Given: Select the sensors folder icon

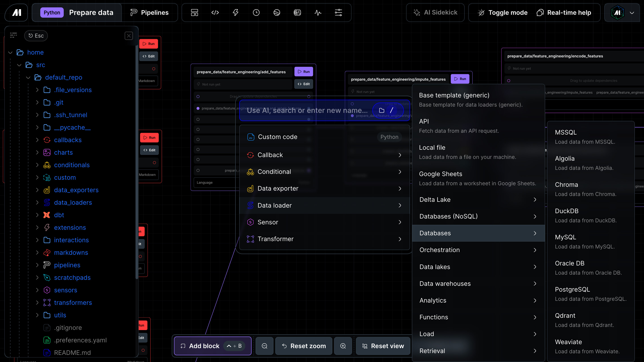Looking at the screenshot, I should pyautogui.click(x=47, y=290).
